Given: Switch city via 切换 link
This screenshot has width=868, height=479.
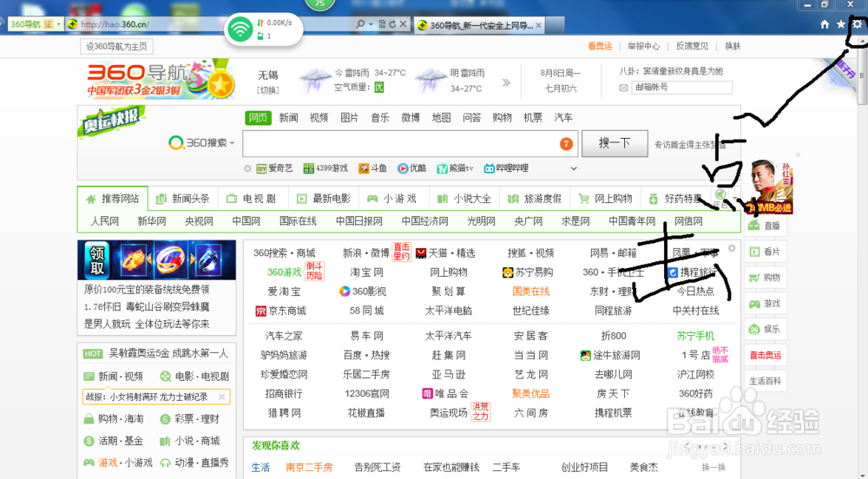Looking at the screenshot, I should (268, 90).
